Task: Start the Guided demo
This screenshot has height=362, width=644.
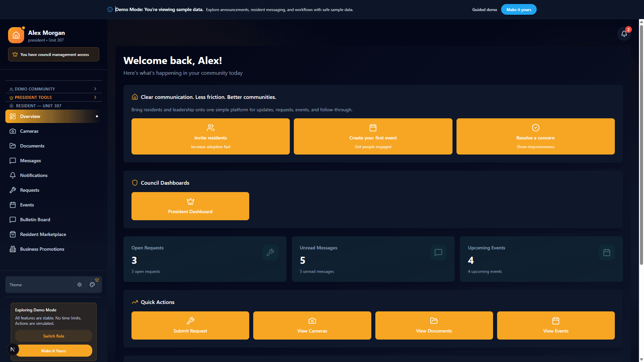Action: (x=484, y=9)
